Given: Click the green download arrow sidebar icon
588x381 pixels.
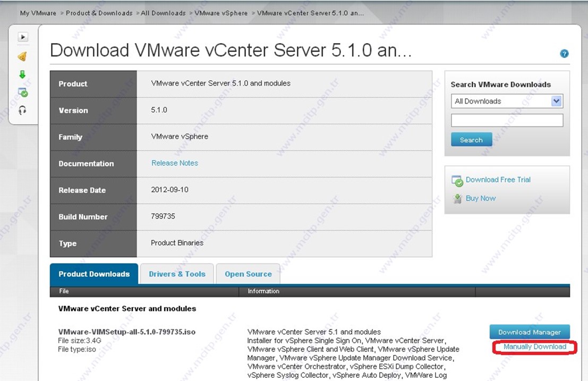Looking at the screenshot, I should pyautogui.click(x=22, y=74).
